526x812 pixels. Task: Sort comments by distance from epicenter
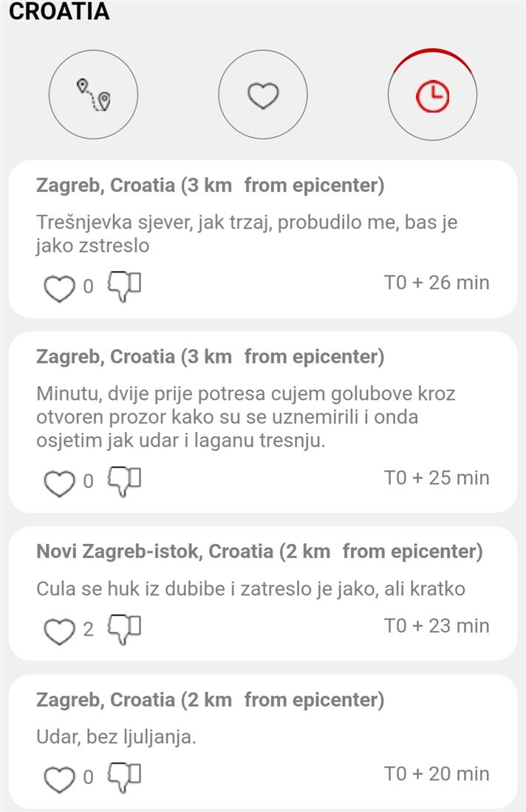93,95
